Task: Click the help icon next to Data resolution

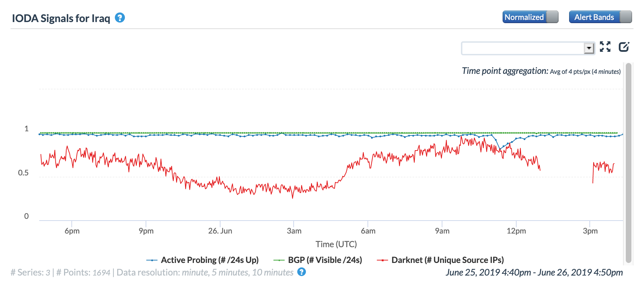Action: 301,272
